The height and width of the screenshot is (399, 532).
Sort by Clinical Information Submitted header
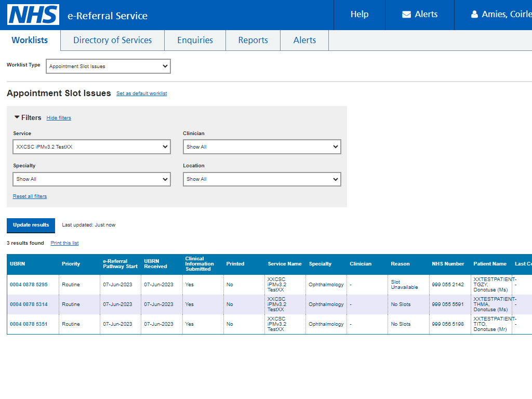[x=199, y=263]
